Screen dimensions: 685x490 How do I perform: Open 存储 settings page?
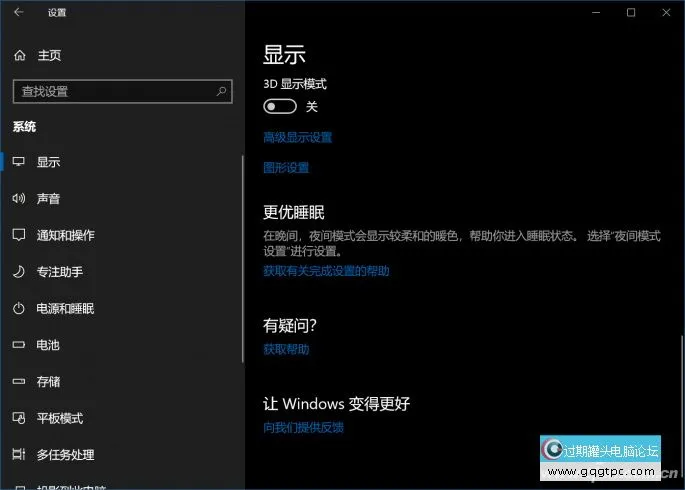[x=122, y=381]
